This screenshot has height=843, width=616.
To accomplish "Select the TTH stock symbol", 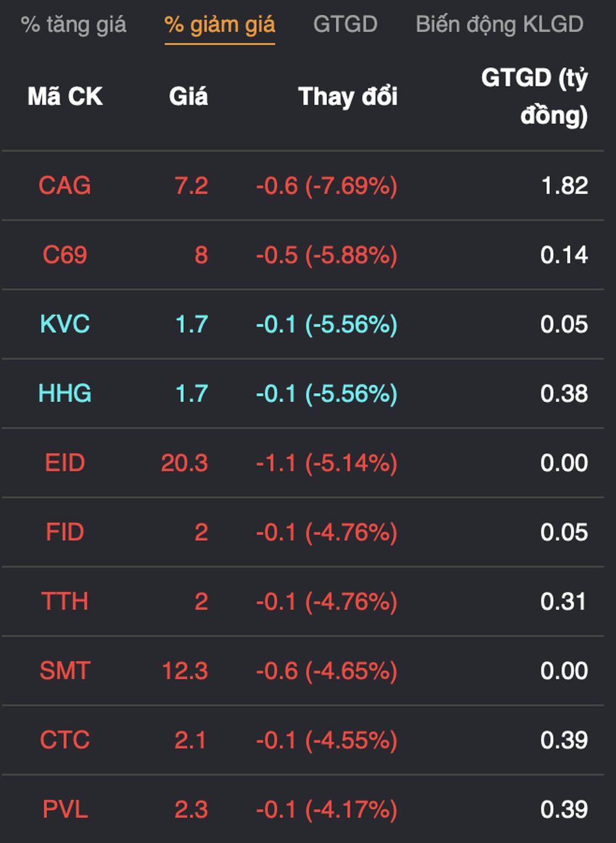I will [65, 602].
